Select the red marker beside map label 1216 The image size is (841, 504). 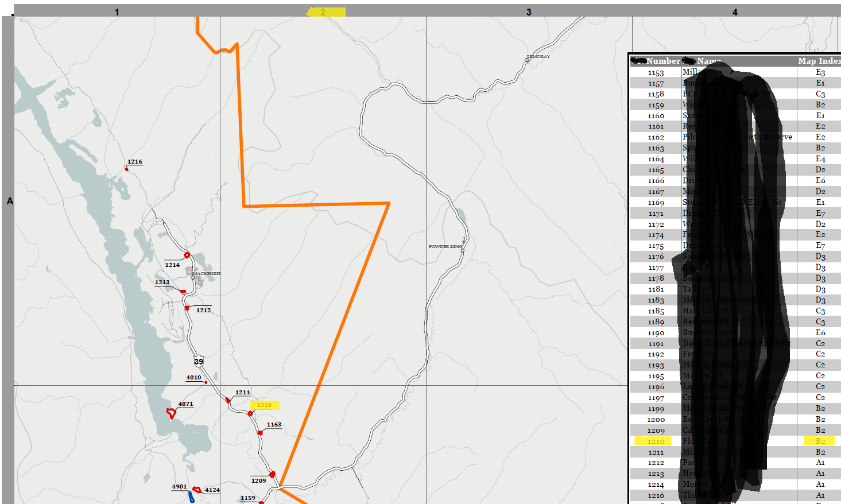tap(126, 169)
